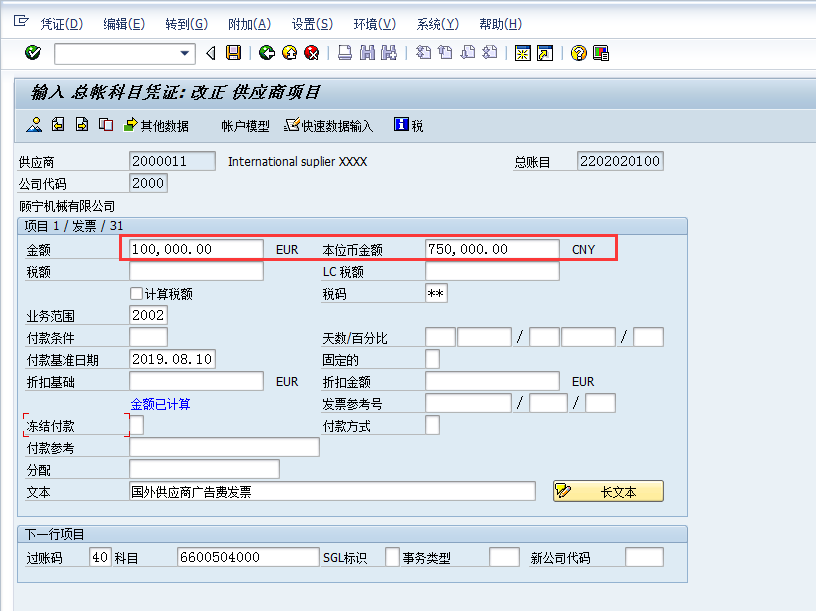Screen dimensions: 816x611
Task: Open the 编辑(E) menu
Action: click(124, 24)
